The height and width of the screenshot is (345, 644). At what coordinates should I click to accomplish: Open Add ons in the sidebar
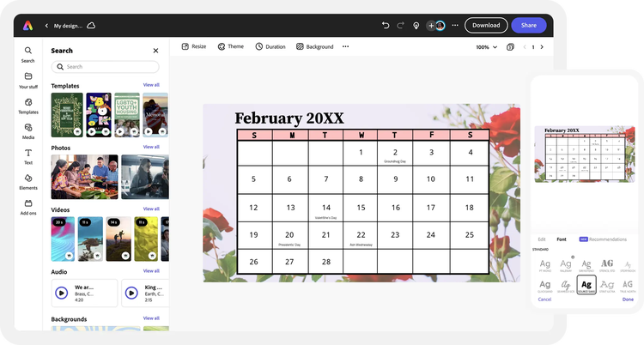28,208
